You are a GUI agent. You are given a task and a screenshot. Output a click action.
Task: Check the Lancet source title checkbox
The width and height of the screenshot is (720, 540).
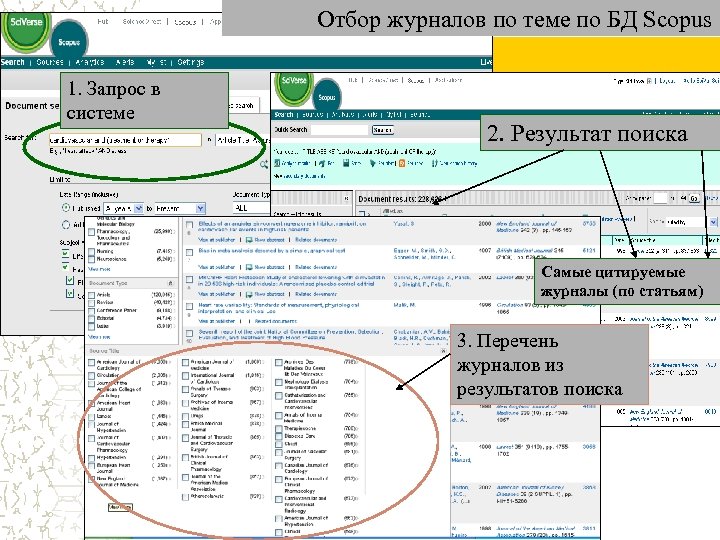[x=91, y=416]
